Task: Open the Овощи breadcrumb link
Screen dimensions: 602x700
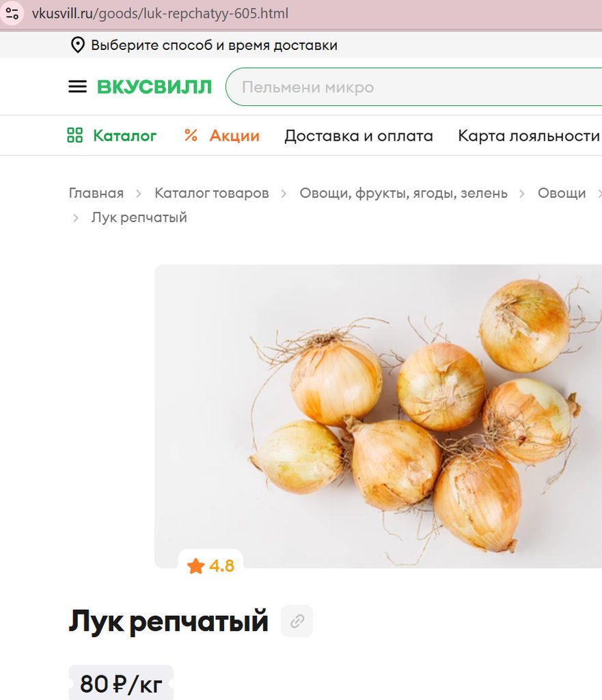Action: (562, 193)
